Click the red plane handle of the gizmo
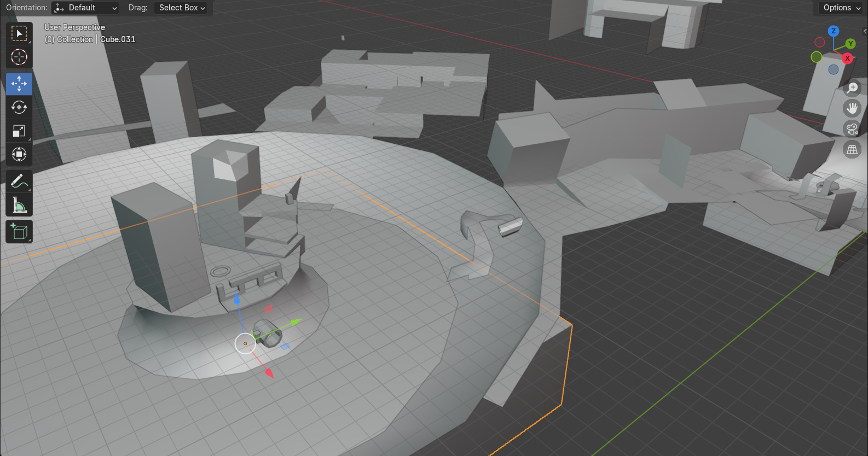Image resolution: width=868 pixels, height=456 pixels. pos(268,309)
